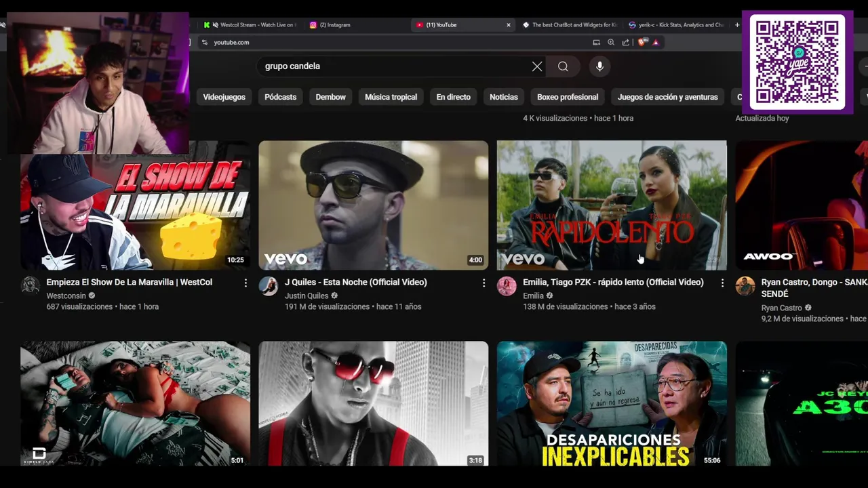This screenshot has width=868, height=488.
Task: Click the site info icon beside youtube.com
Action: (205, 42)
